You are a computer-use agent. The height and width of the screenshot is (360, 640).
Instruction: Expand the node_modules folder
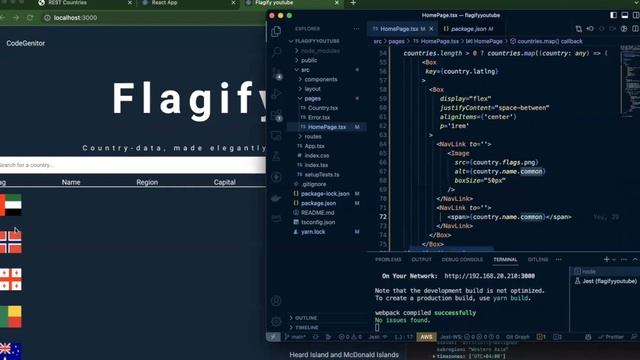tap(320, 51)
